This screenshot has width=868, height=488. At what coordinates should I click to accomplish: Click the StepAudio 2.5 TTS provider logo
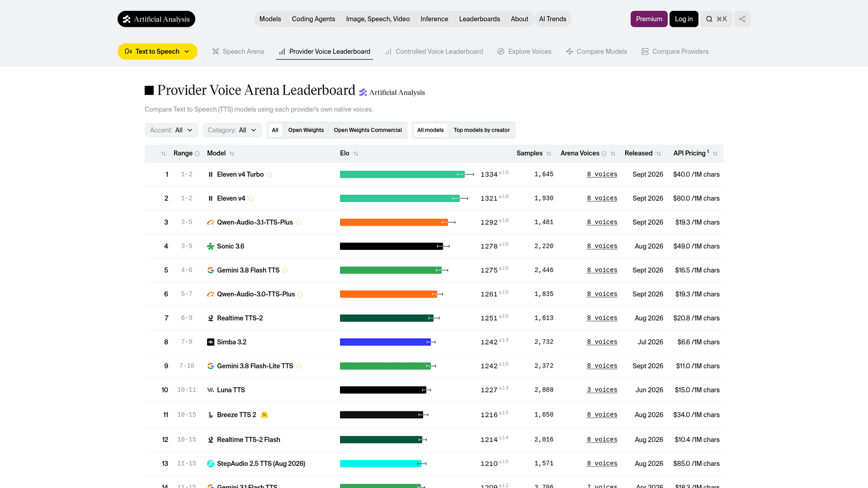point(210,464)
